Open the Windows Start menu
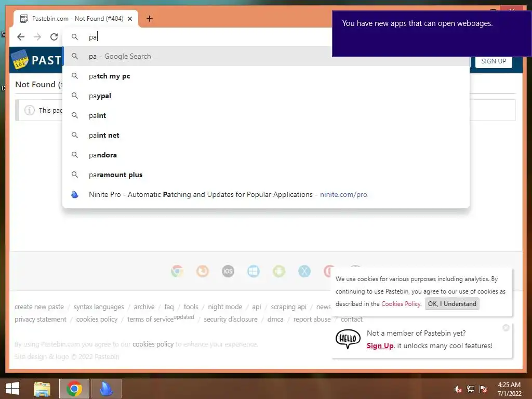This screenshot has width=532, height=399. tap(12, 389)
